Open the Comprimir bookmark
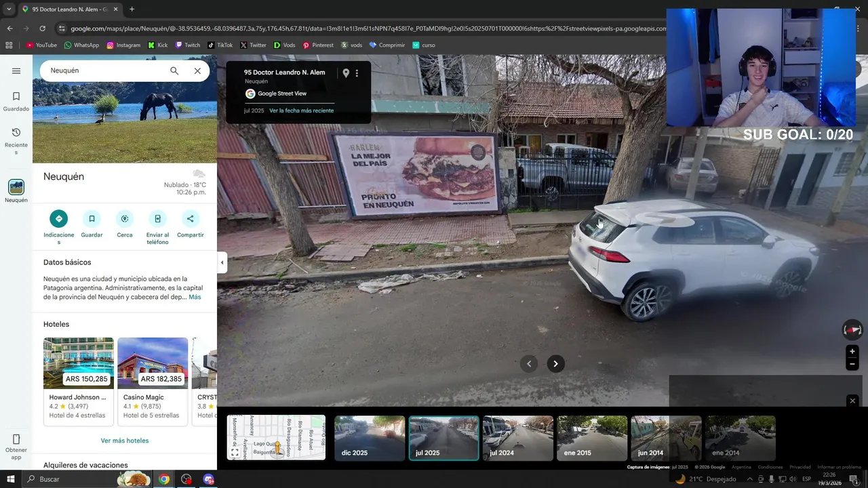 click(387, 45)
